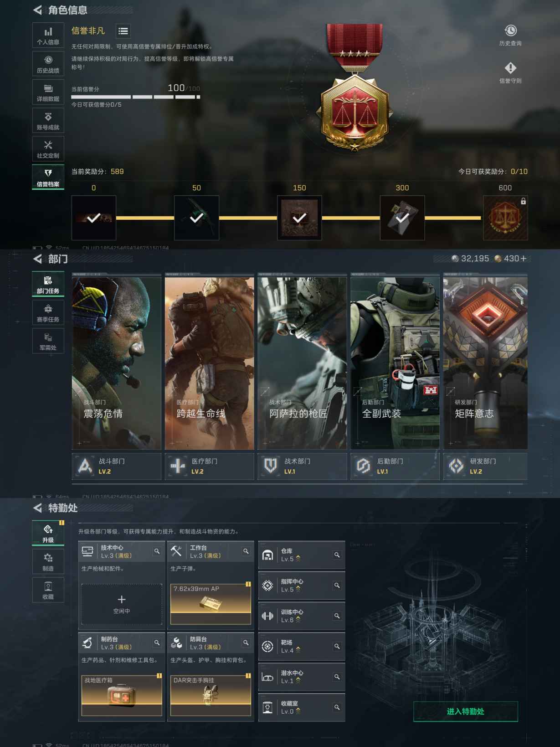This screenshot has width=560, height=747.
Task: Select the claimed 50-point reward checkbox
Action: click(196, 218)
